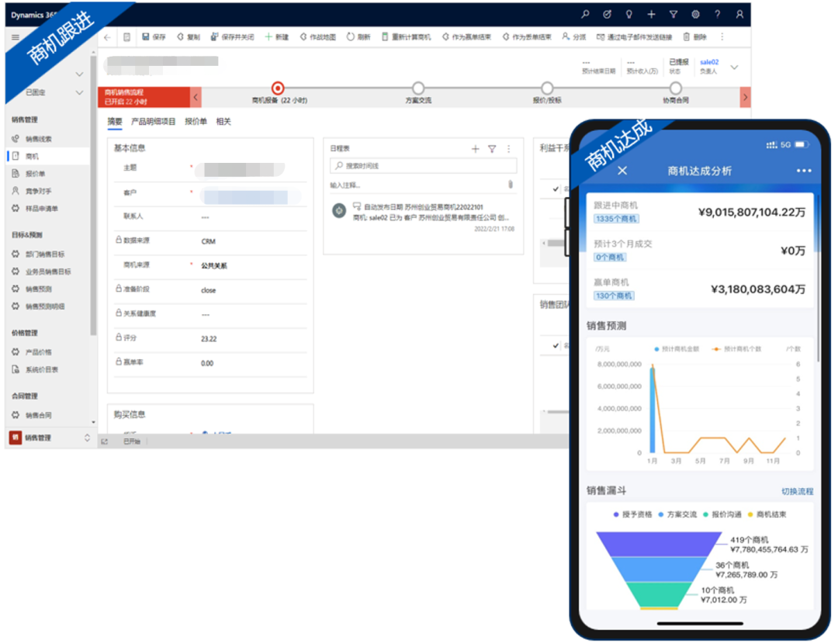This screenshot has height=644, width=838.
Task: Advance the process bar with right arrow
Action: [745, 97]
